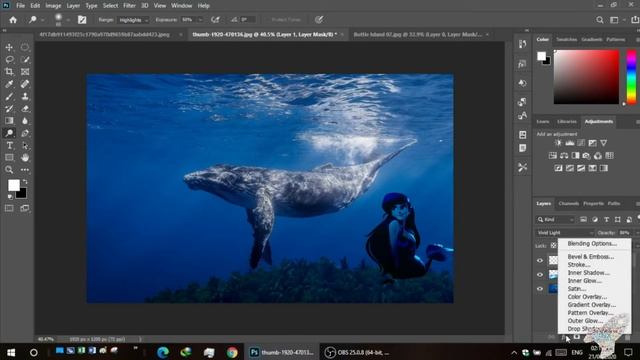Open the Edit Toolbar three-dots button

click(x=25, y=170)
